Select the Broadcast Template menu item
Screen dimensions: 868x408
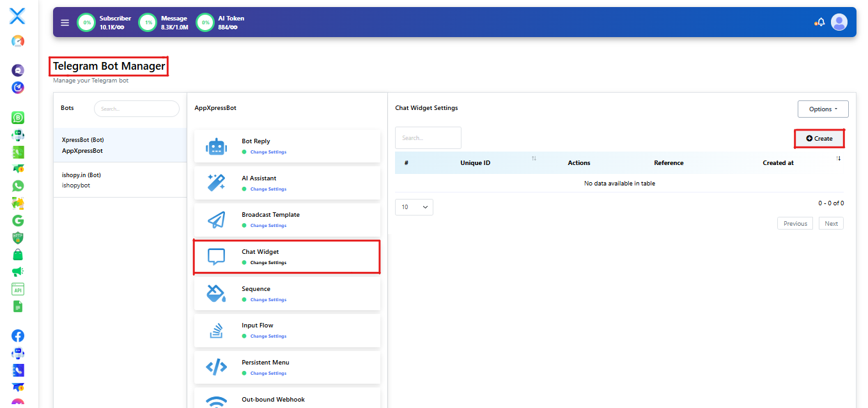287,219
